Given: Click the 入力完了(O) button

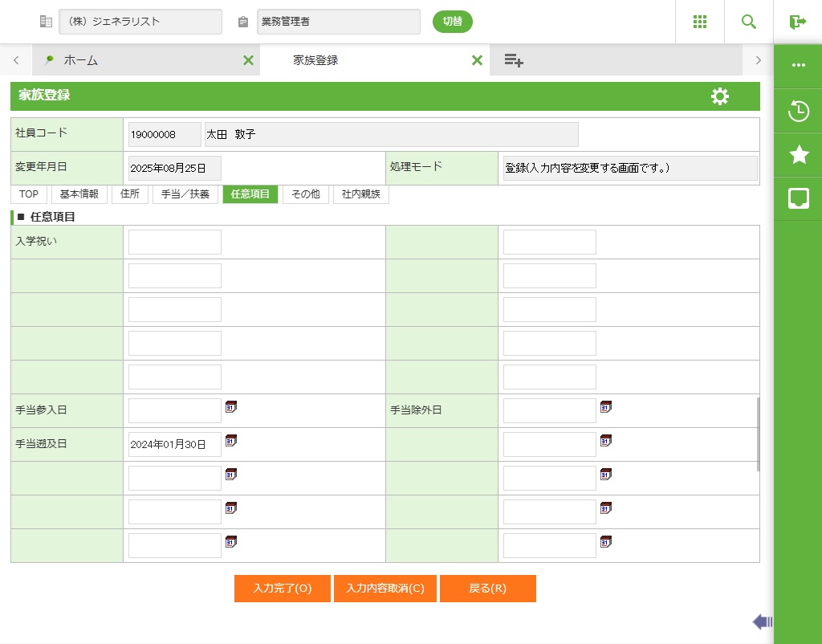Looking at the screenshot, I should (282, 589).
